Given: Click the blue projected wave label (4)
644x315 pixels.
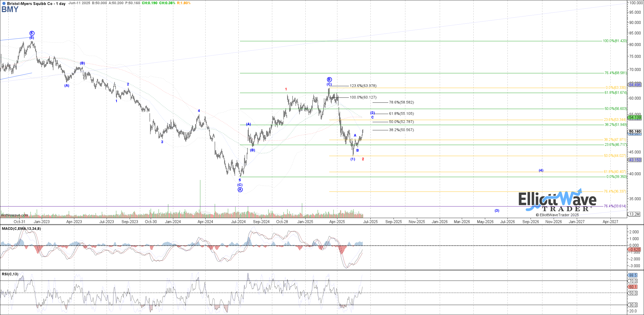Looking at the screenshot, I should click(x=541, y=170).
